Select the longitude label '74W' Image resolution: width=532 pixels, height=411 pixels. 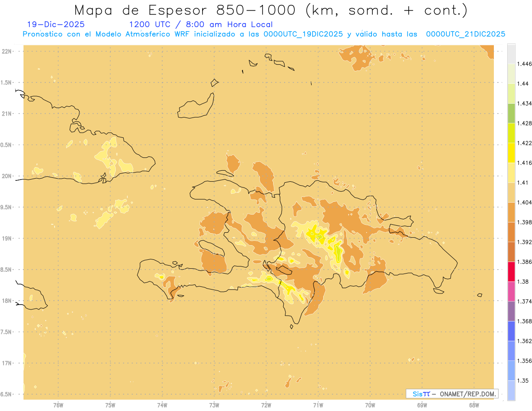click(x=162, y=405)
